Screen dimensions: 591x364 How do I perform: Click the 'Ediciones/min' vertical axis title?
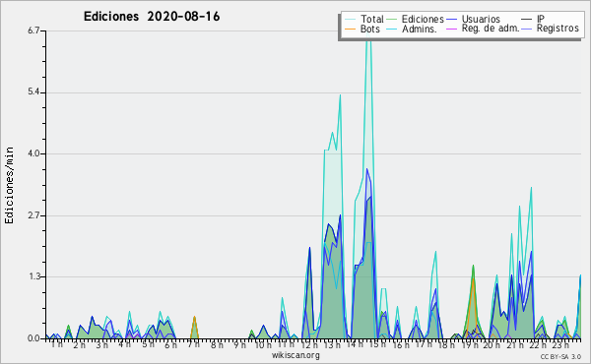(9, 185)
